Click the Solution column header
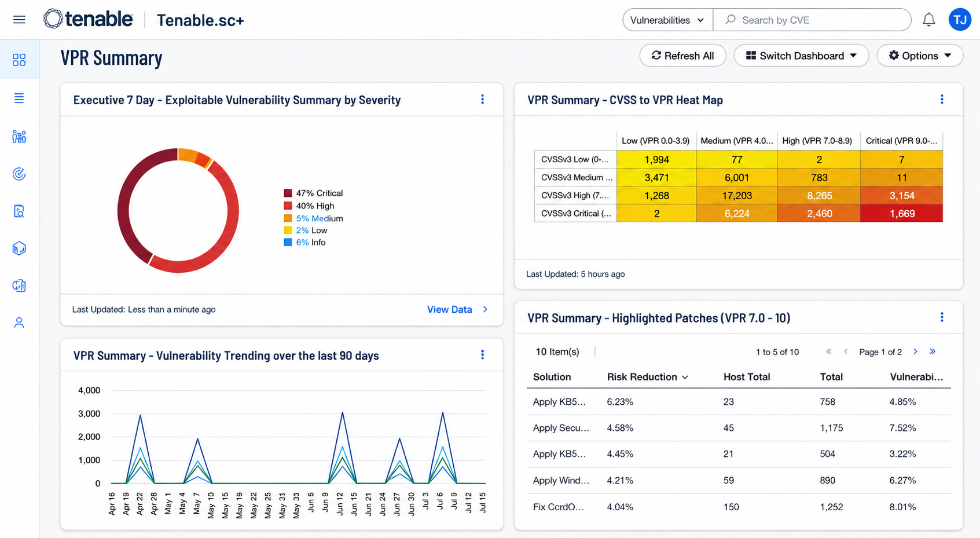This screenshot has height=538, width=980. click(552, 377)
